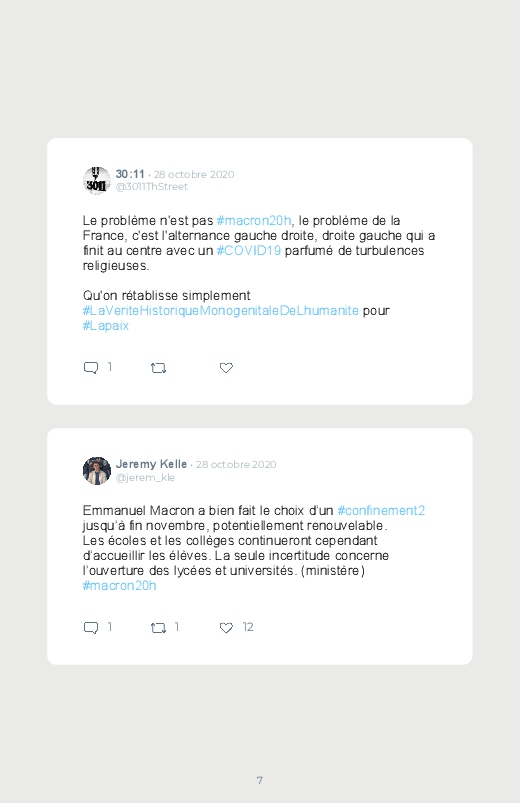Open the #confinement2 hashtag link
The width and height of the screenshot is (520, 803).
381,511
